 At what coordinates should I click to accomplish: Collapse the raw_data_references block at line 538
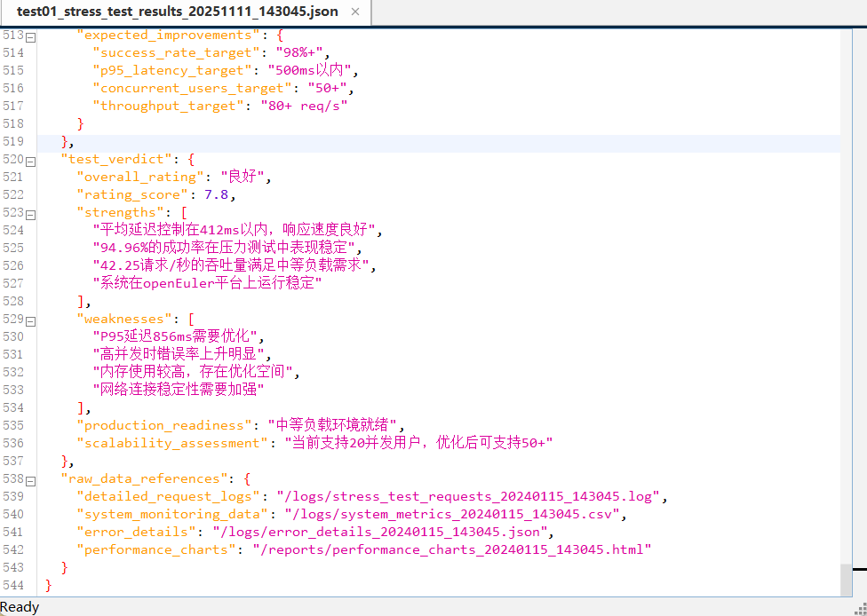tap(31, 481)
